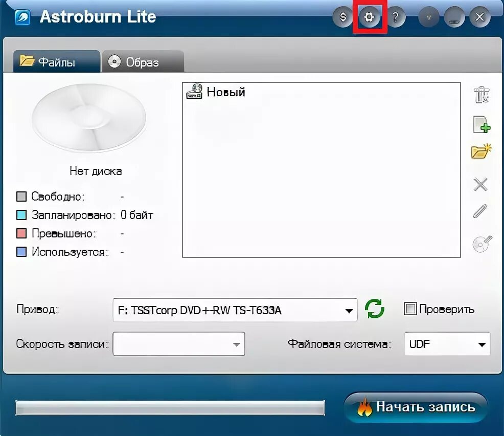Click the Astroburn Lite title text

pyautogui.click(x=98, y=17)
